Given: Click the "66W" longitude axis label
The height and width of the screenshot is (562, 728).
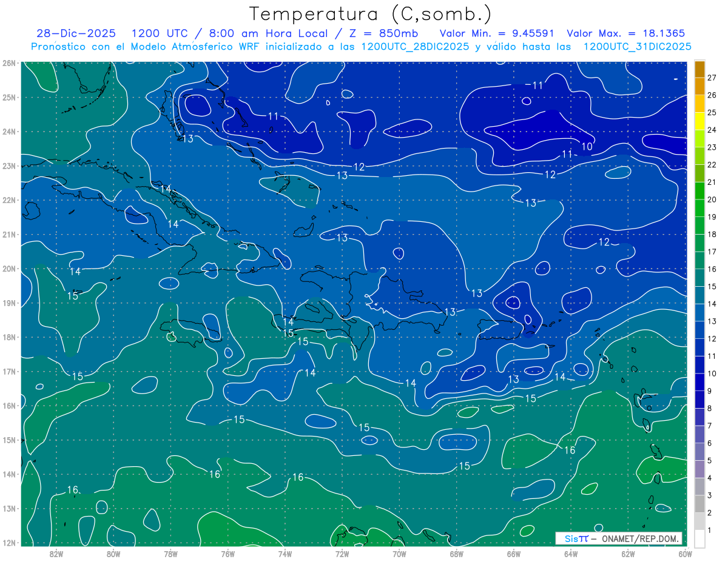Looking at the screenshot, I should [513, 554].
